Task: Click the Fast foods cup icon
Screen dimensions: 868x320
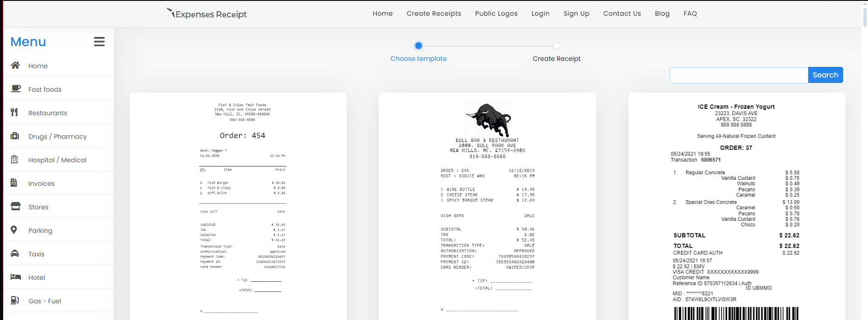Action: pyautogui.click(x=16, y=89)
